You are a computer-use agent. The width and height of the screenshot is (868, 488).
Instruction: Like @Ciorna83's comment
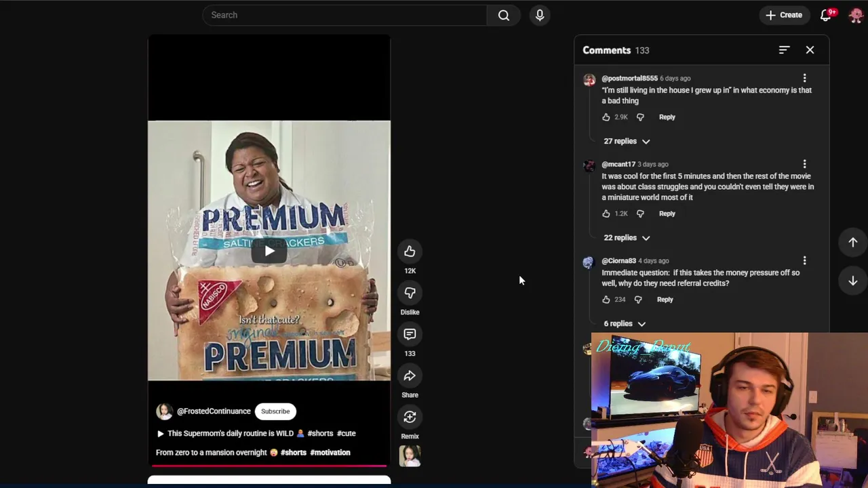606,300
